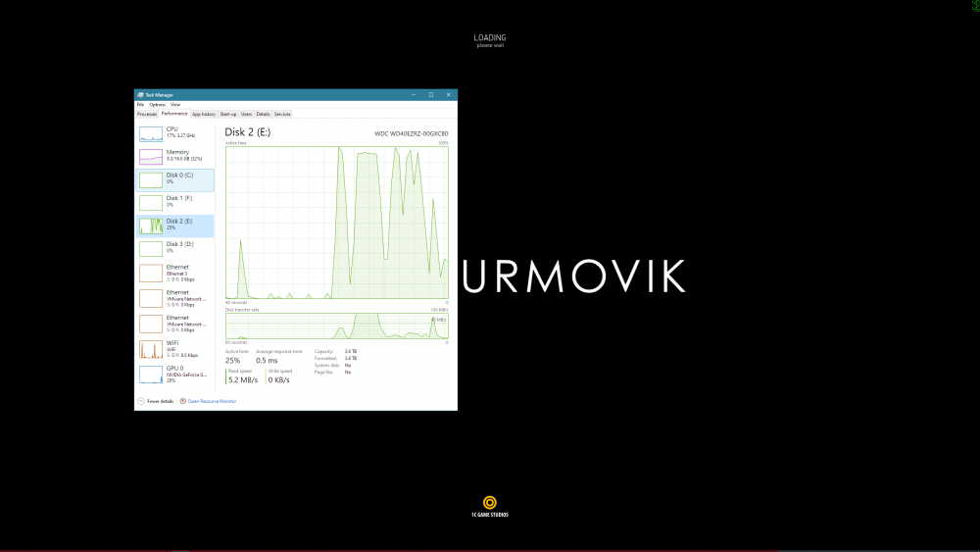Click the 0 KB/s write speed value
The height and width of the screenshot is (552, 980).
(278, 380)
